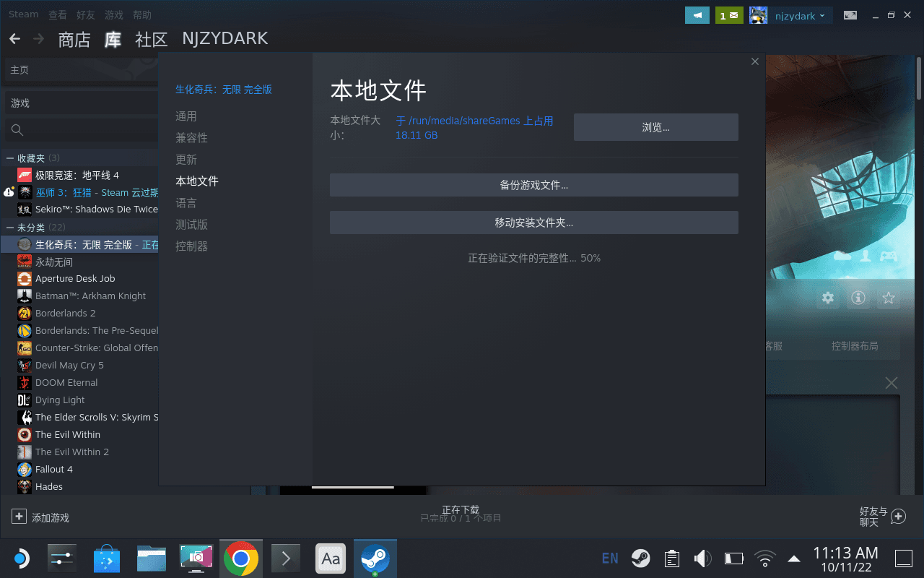Open game settings gear icon

[828, 298]
